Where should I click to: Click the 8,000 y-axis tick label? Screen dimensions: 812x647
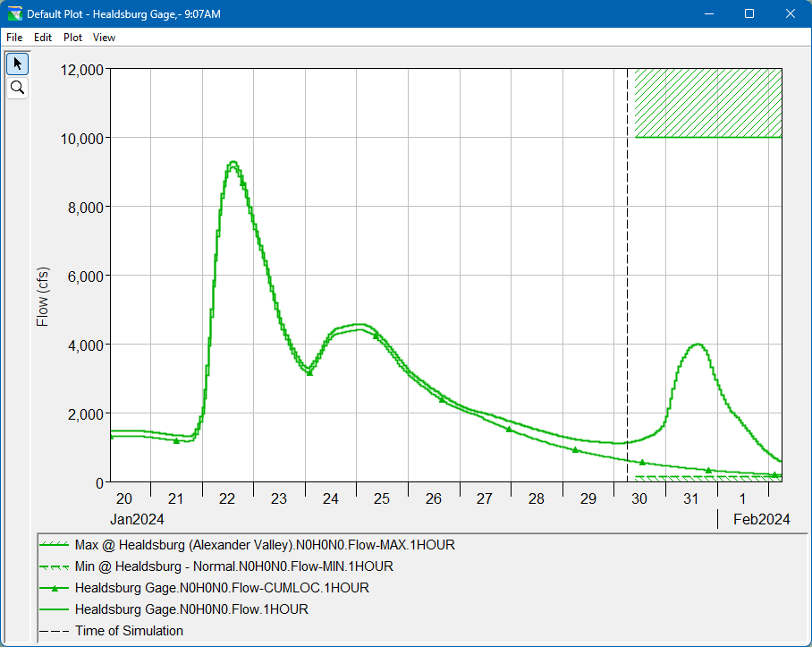pos(86,208)
